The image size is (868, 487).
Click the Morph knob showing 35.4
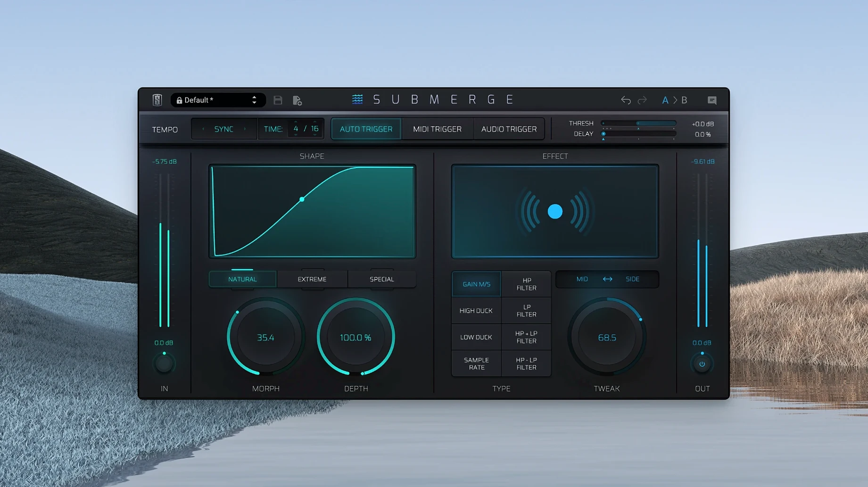pyautogui.click(x=265, y=337)
